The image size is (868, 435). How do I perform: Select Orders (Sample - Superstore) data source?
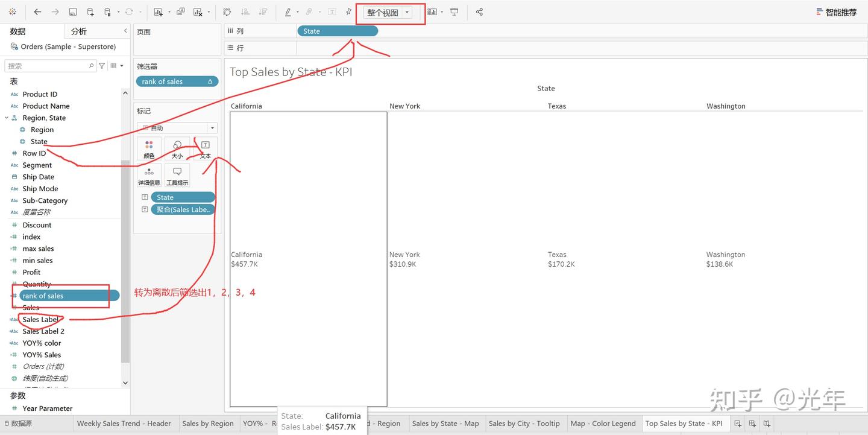68,46
